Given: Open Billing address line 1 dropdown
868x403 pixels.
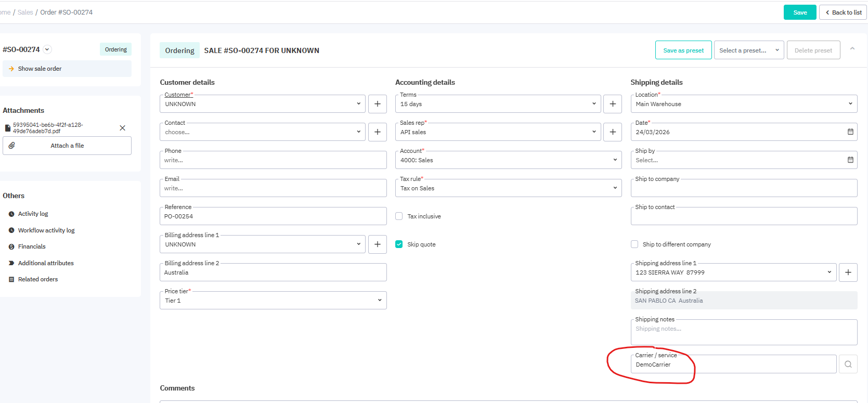Looking at the screenshot, I should (x=263, y=244).
